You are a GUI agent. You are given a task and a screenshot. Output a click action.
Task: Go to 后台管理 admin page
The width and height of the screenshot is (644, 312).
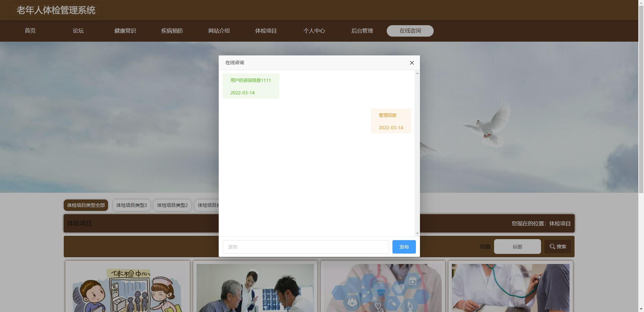pos(362,31)
